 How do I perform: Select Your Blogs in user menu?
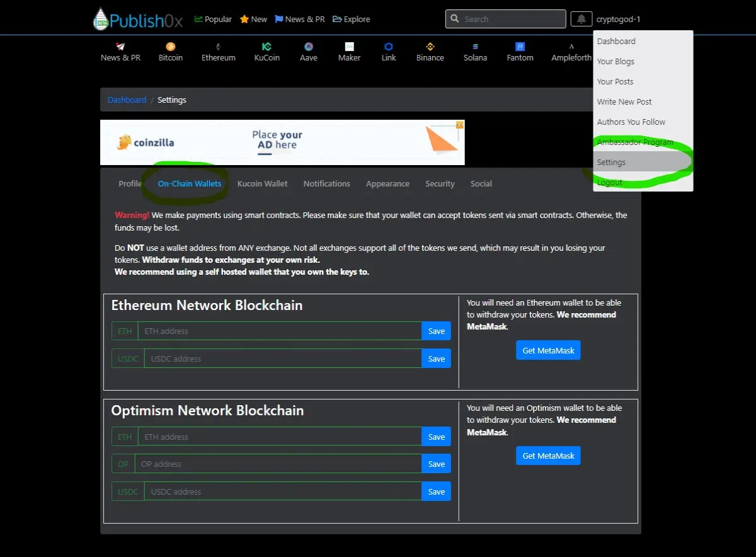(643, 61)
